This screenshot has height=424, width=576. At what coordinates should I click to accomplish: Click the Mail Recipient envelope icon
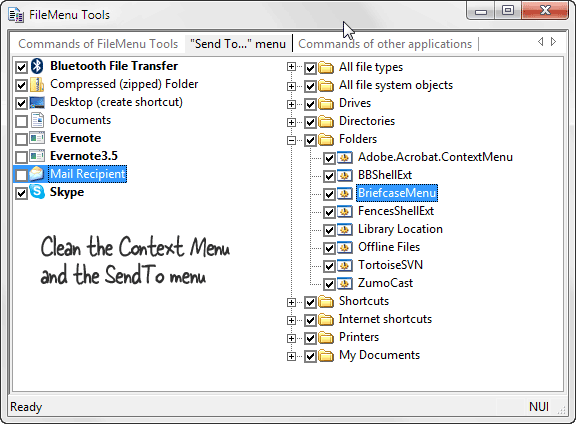tap(37, 174)
